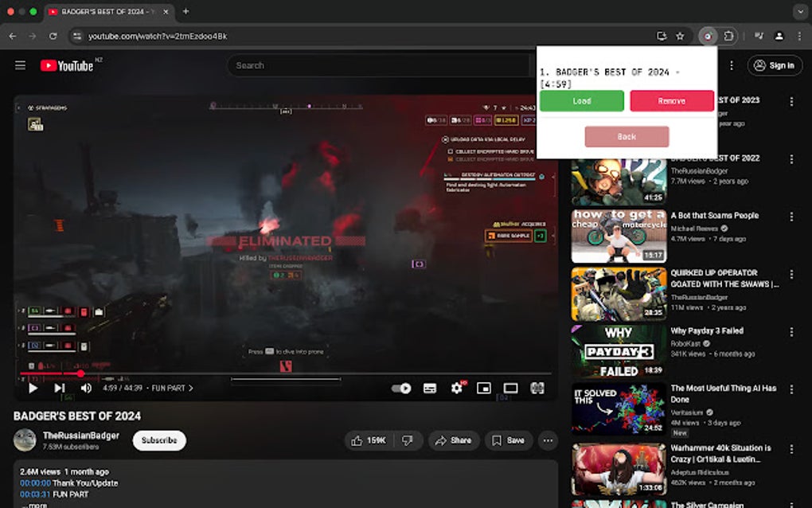Open the YouTube hamburger menu
The height and width of the screenshot is (508, 812).
click(x=20, y=65)
